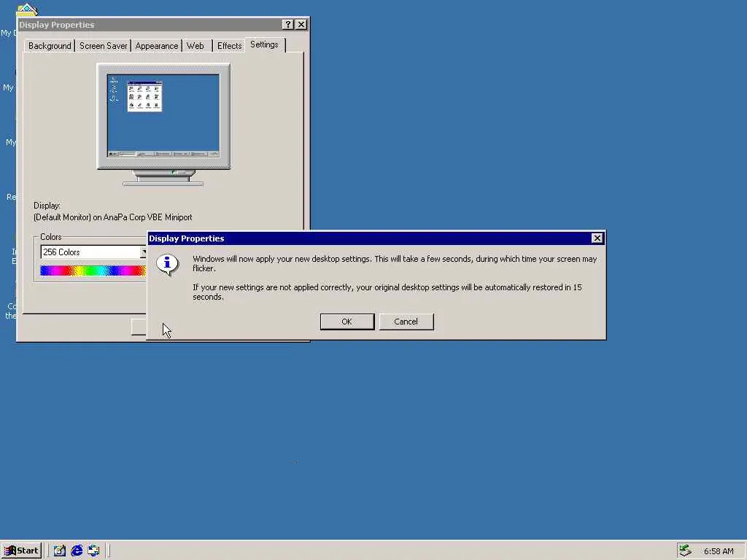
Task: Open Outlook Express from Quick Launch
Action: [x=93, y=551]
